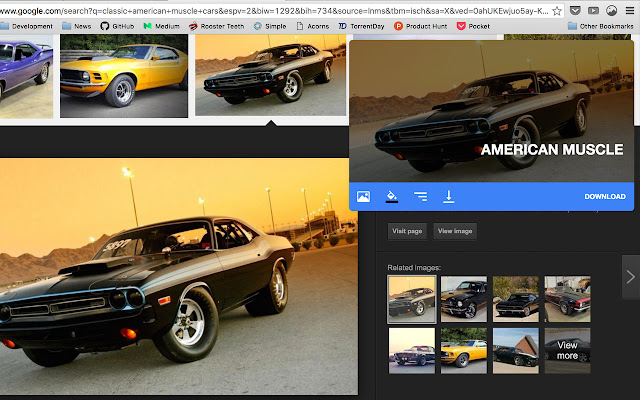This screenshot has height=400, width=640.
Task: Open the TorrentDay bookmark
Action: coord(362,26)
